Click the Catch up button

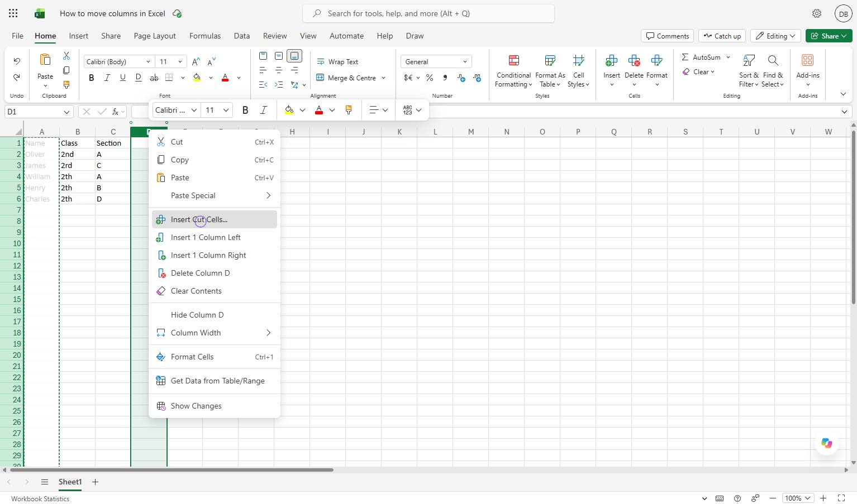(x=722, y=36)
